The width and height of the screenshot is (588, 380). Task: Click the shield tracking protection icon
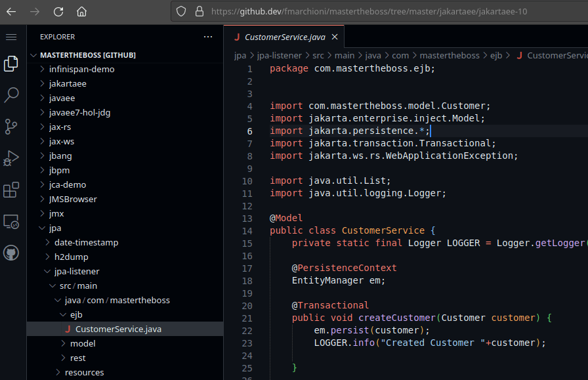[181, 12]
